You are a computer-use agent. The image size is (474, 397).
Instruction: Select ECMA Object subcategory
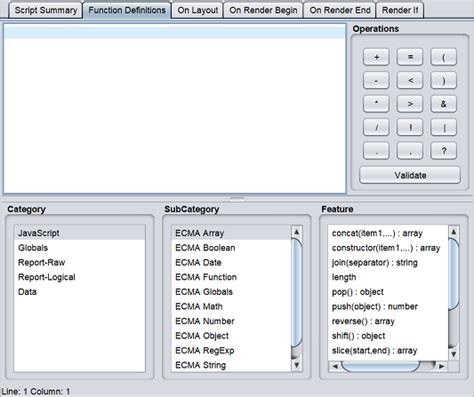tap(231, 336)
